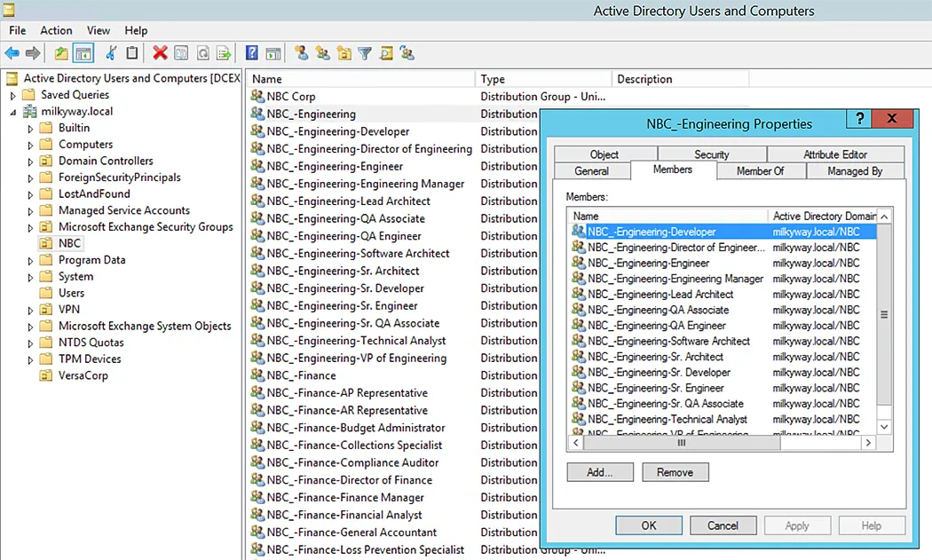This screenshot has width=932, height=560.
Task: Create a new user with the toolbar icon
Action: (x=302, y=53)
